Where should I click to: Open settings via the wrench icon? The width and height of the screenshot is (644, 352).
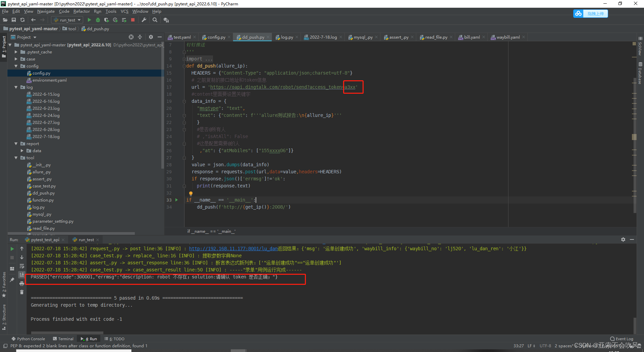point(144,20)
